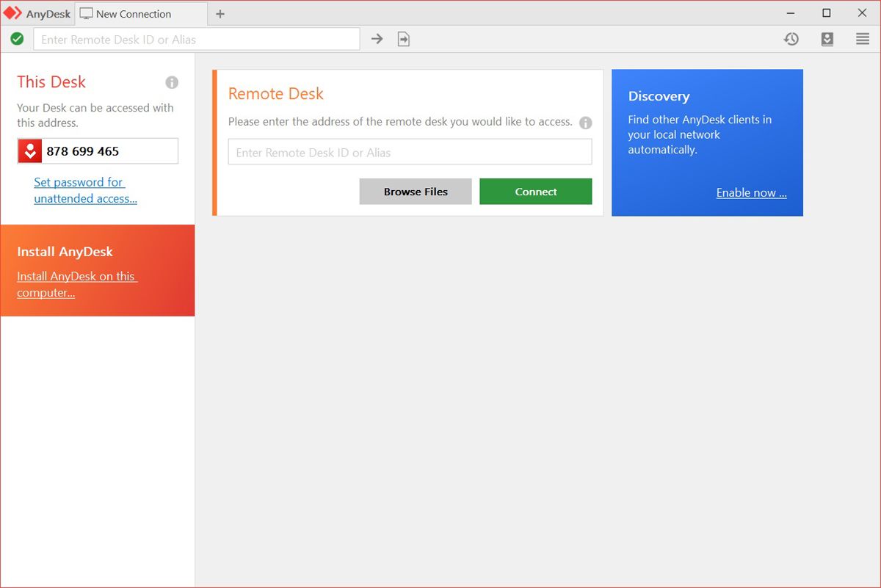
Task: Click the Install AnyDesk heading
Action: pos(65,252)
